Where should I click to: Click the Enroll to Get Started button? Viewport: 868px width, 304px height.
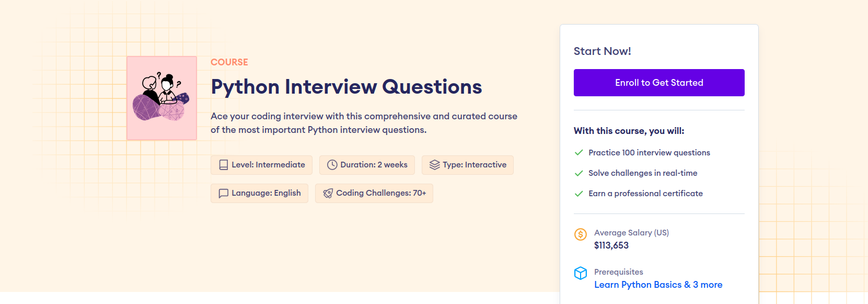(x=659, y=82)
